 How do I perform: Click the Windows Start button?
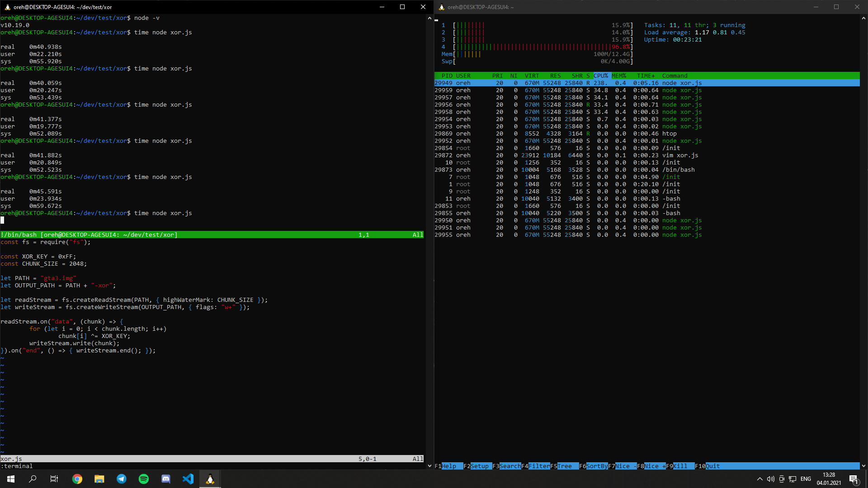coord(11,479)
